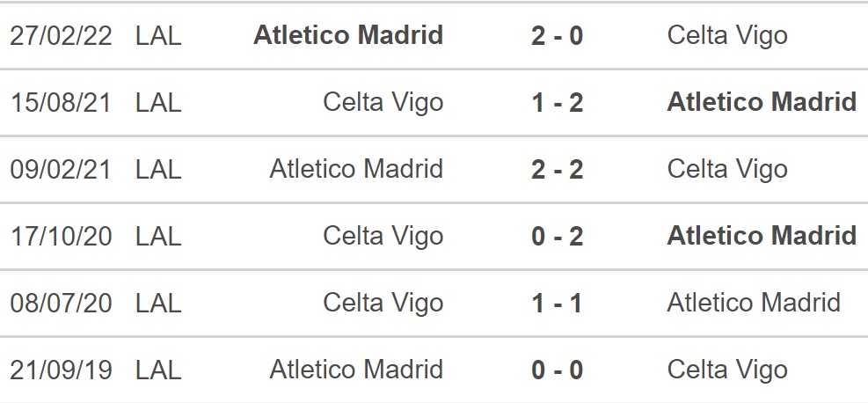The image size is (868, 403).
Task: Open Celta Vigo in the 21/09/19 row
Action: pyautogui.click(x=727, y=370)
